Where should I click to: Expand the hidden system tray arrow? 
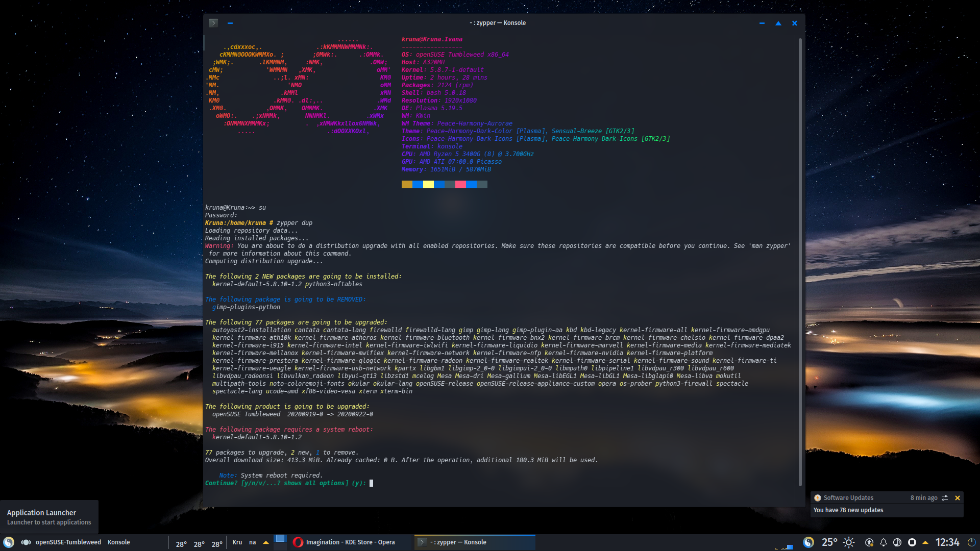click(925, 542)
